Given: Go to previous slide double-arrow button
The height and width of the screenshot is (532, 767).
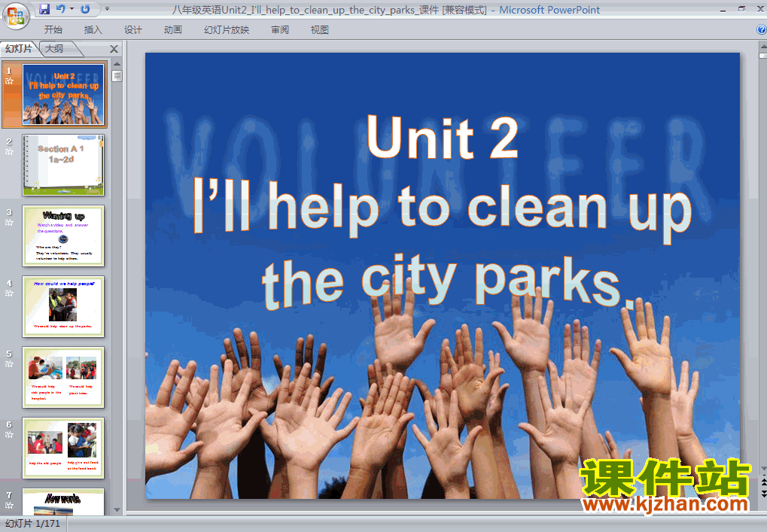Looking at the screenshot, I should pos(763,482).
